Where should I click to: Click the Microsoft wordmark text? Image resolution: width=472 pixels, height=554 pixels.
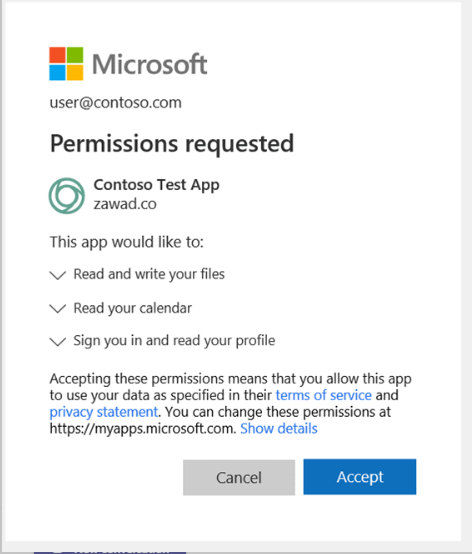pyautogui.click(x=149, y=64)
